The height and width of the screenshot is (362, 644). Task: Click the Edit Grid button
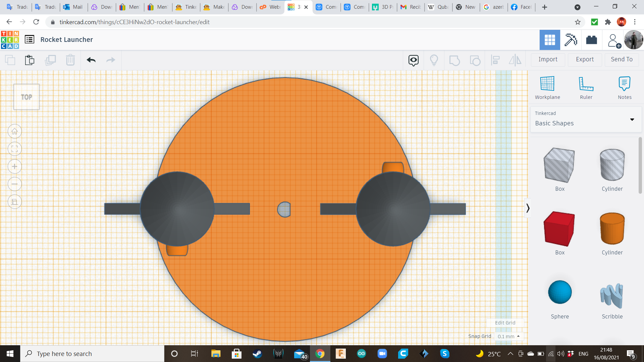click(505, 323)
